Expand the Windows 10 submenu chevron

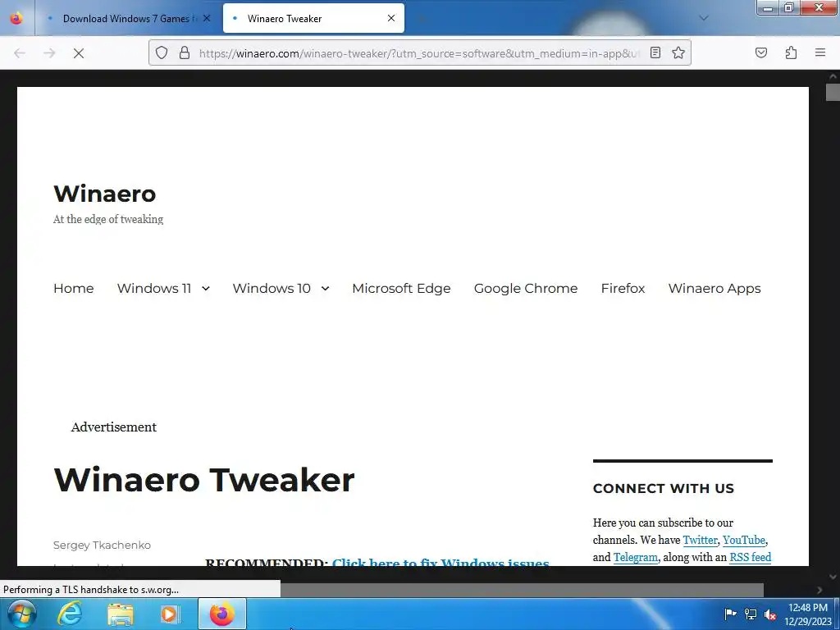pos(325,289)
